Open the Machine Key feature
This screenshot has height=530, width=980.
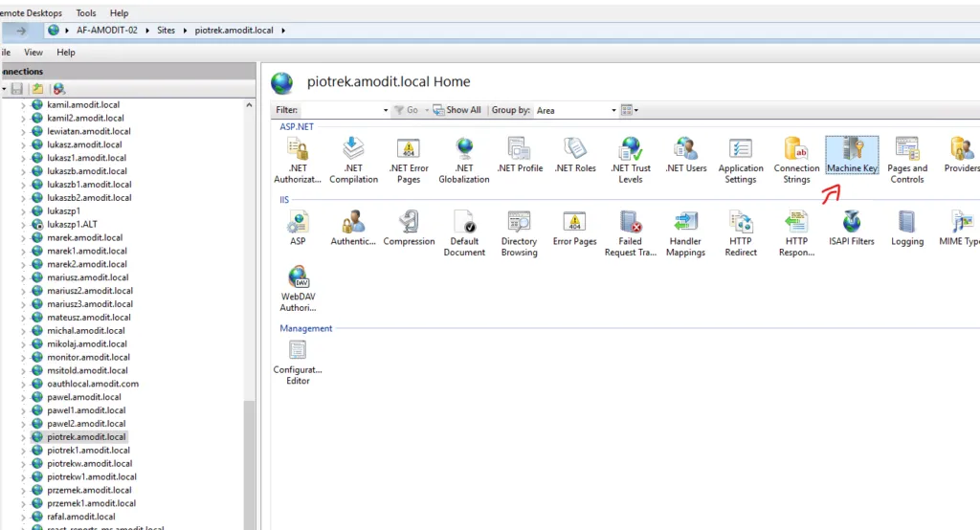852,155
